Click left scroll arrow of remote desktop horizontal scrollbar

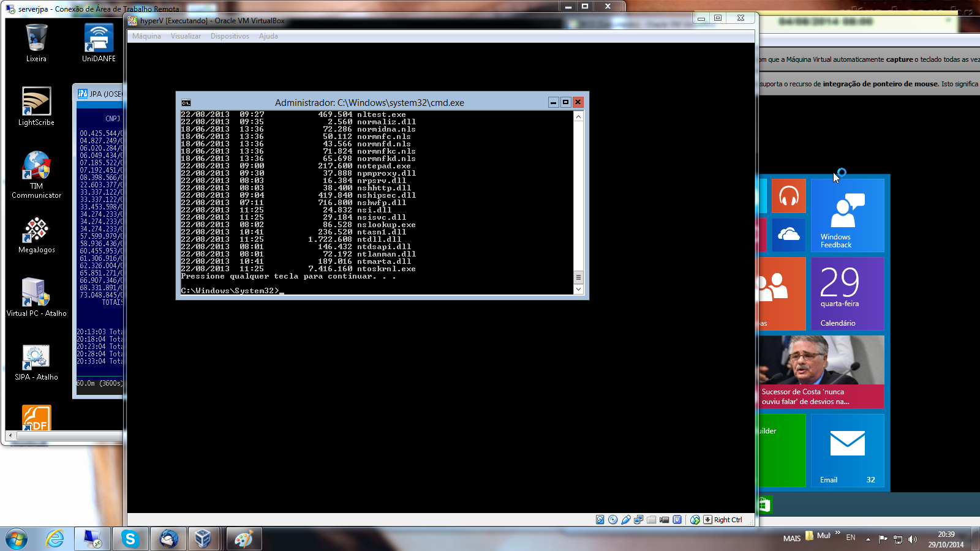click(x=10, y=435)
